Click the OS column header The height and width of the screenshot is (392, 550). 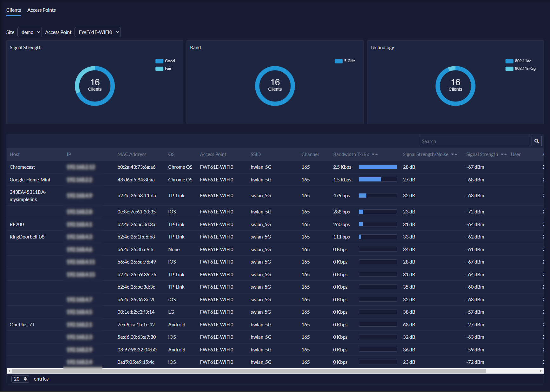(x=171, y=154)
